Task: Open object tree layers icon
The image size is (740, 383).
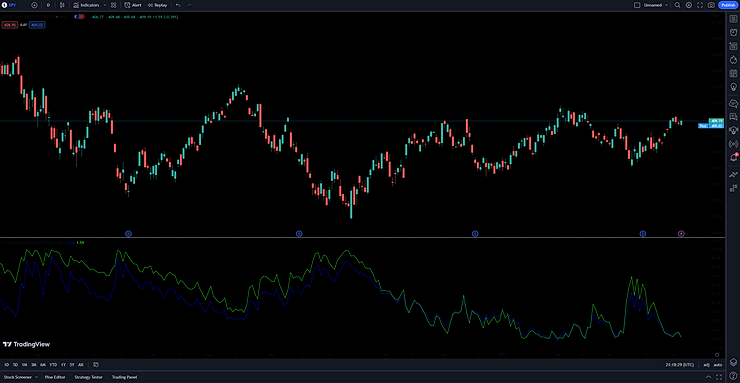Action: (x=733, y=362)
